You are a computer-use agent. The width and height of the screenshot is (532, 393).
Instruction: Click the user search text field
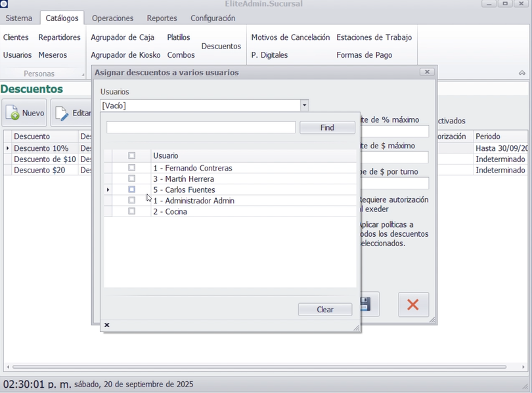point(200,127)
